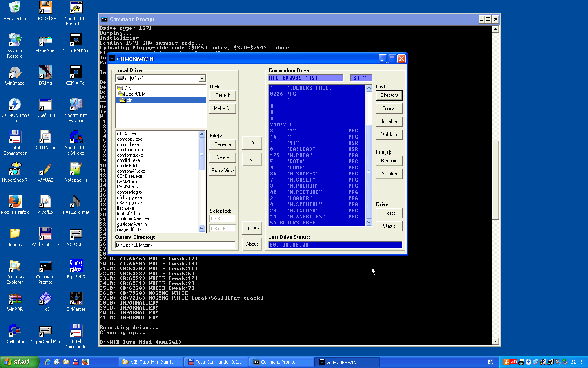Open the StrowSaw desktop icon
588x368 pixels.
pyautogui.click(x=45, y=43)
